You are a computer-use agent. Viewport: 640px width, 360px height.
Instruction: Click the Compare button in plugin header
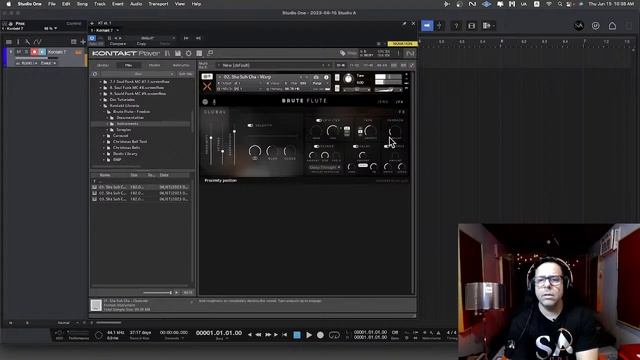tap(118, 44)
